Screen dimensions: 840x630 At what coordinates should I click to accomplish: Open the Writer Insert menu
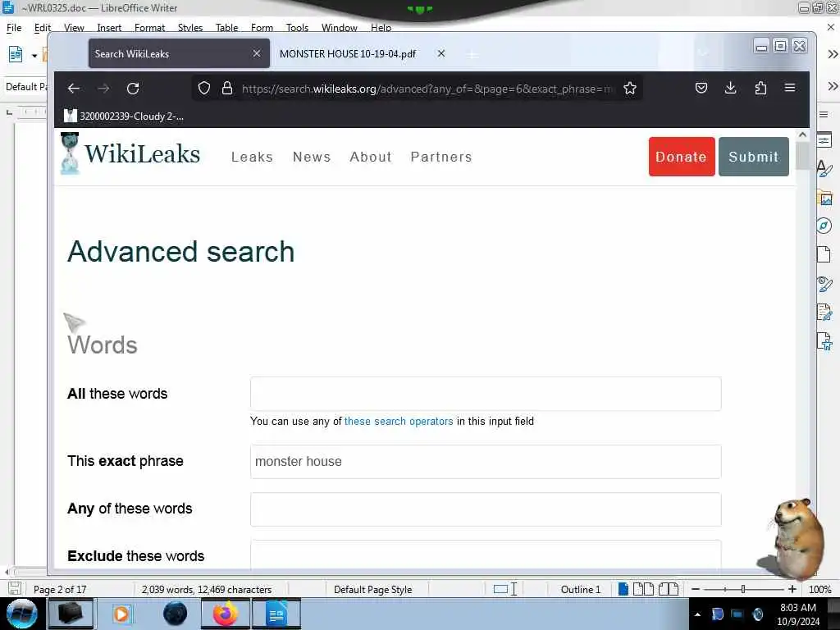(109, 28)
